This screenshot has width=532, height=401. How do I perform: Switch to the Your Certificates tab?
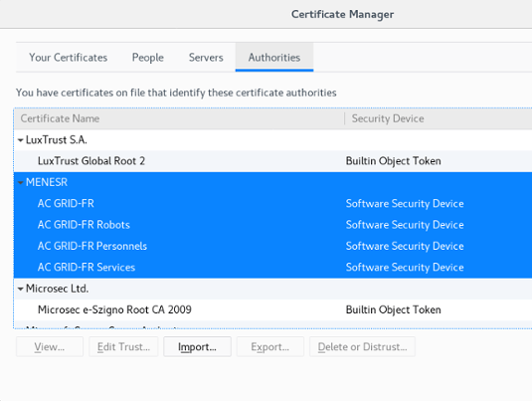coord(69,58)
